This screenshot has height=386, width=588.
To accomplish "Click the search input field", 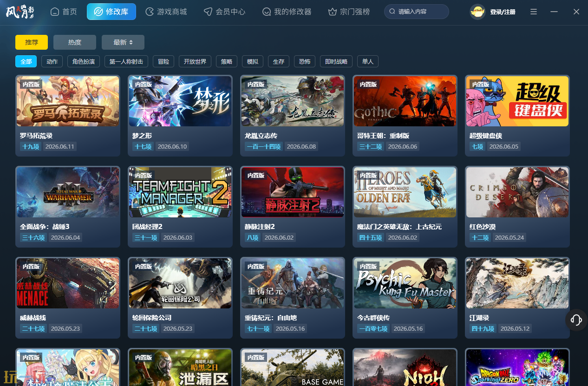I will point(417,12).
